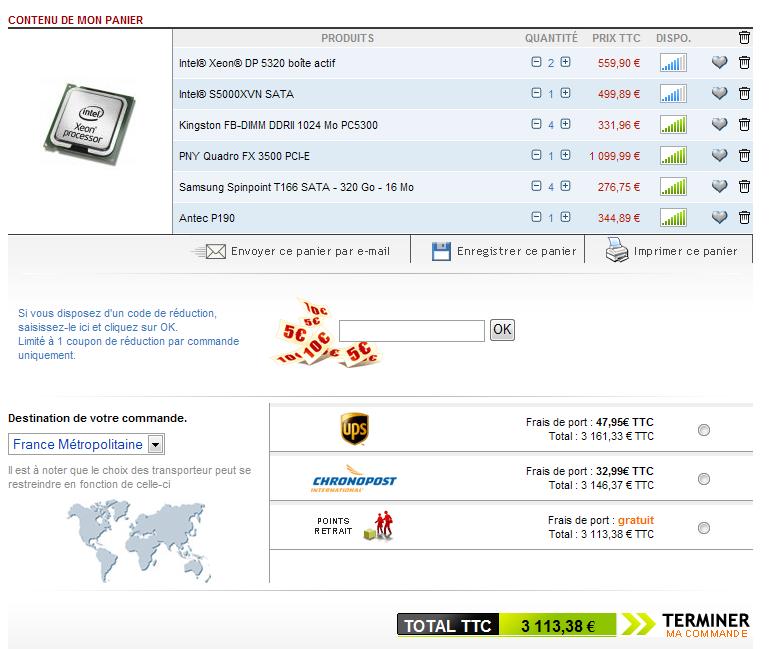The width and height of the screenshot is (776, 649).
Task: Delete Intel Xeon DP 5320 from cart
Action: 744,62
